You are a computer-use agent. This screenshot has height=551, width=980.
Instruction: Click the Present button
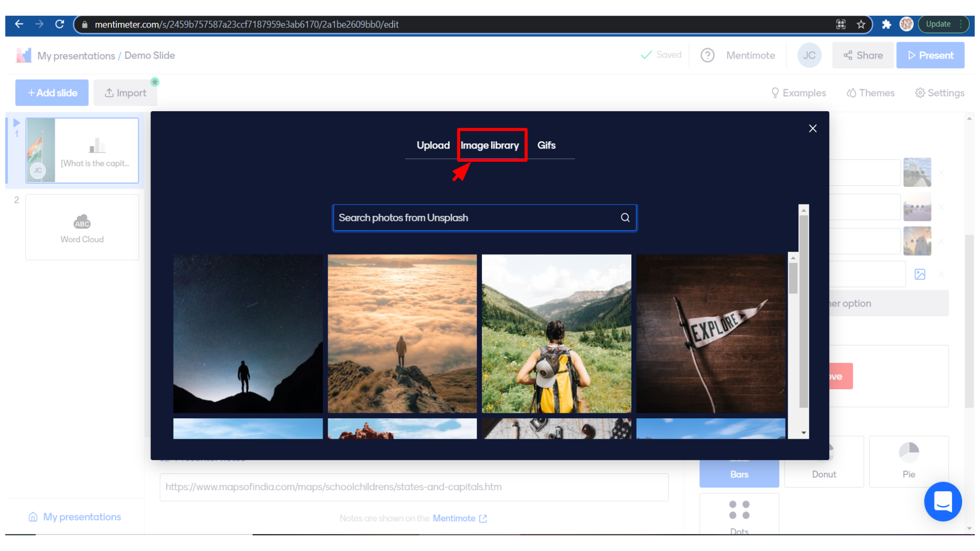930,55
